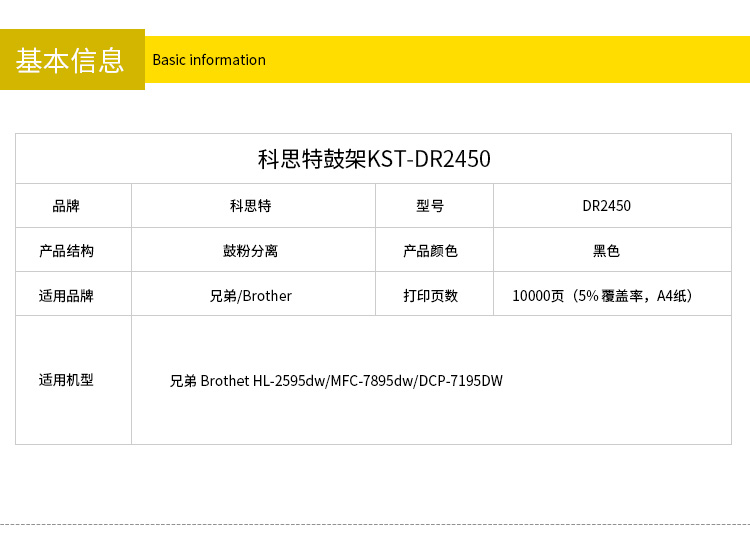Click the Basic information label
Viewport: 750px width, 533px height.
click(209, 60)
